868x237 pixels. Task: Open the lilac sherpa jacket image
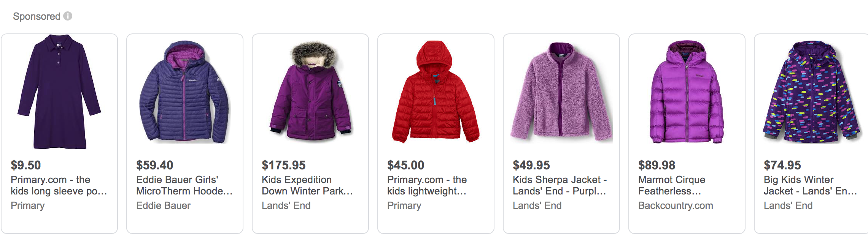[561, 92]
